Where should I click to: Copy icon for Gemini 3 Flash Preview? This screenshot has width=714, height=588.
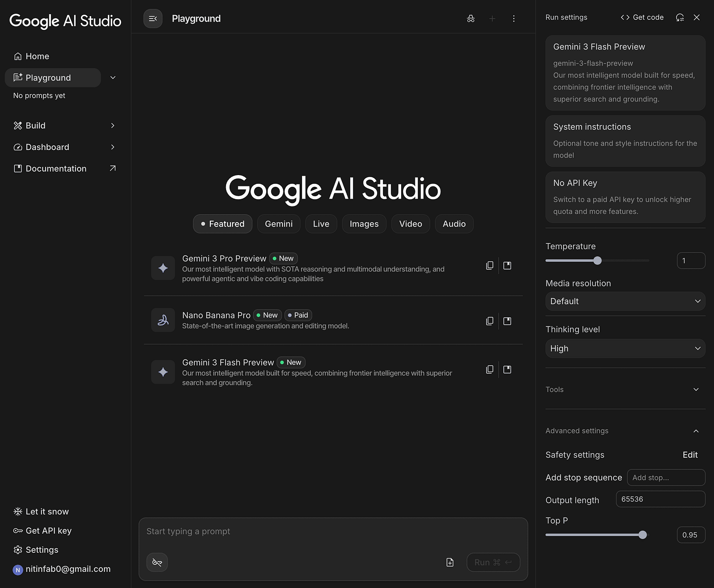coord(489,369)
